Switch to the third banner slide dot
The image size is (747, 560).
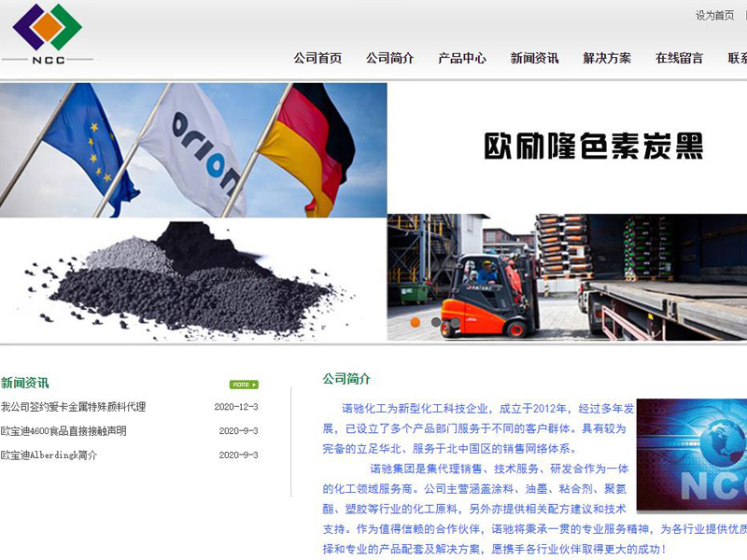(x=456, y=323)
